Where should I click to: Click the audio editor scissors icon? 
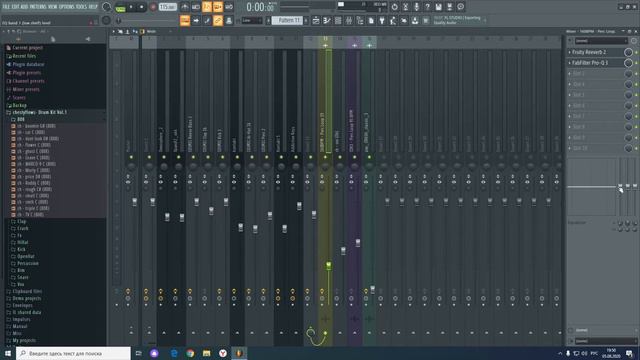(405, 7)
